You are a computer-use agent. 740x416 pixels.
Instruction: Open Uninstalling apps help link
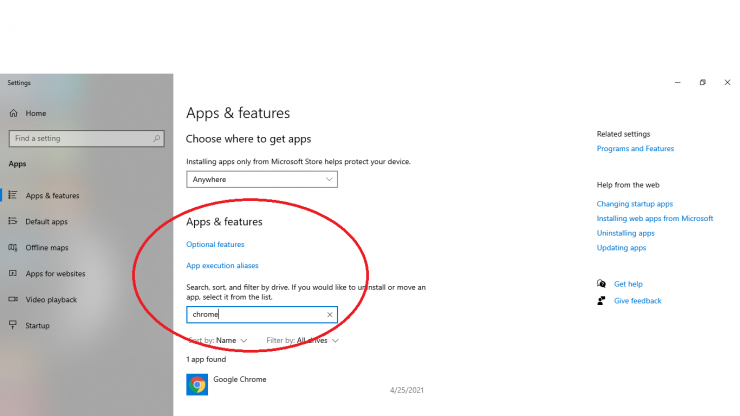click(625, 233)
